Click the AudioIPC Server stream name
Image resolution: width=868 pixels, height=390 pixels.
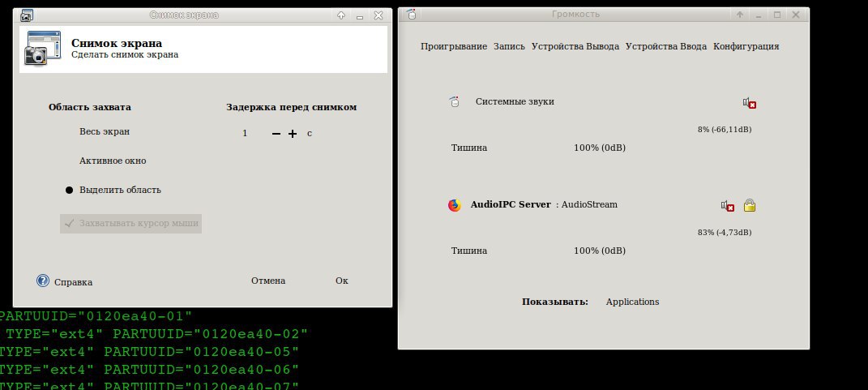point(511,204)
